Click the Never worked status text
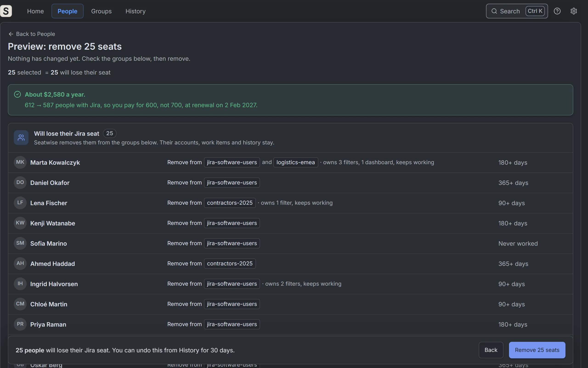This screenshot has width=588, height=368. tap(518, 243)
